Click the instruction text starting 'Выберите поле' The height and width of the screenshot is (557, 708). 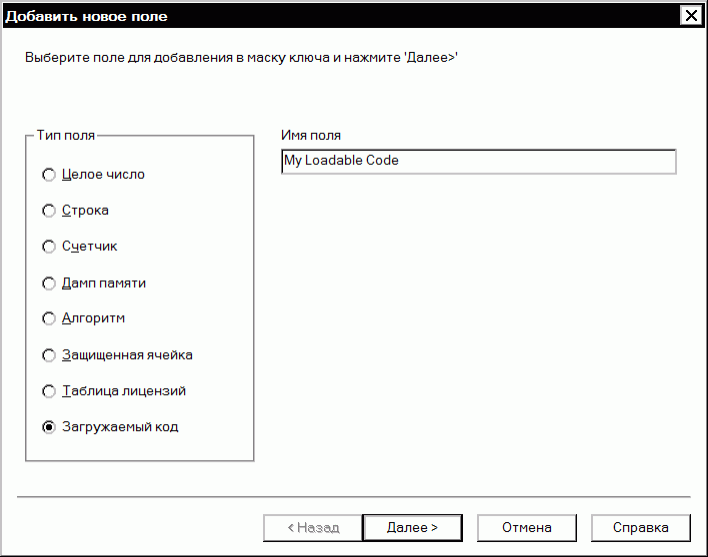240,58
